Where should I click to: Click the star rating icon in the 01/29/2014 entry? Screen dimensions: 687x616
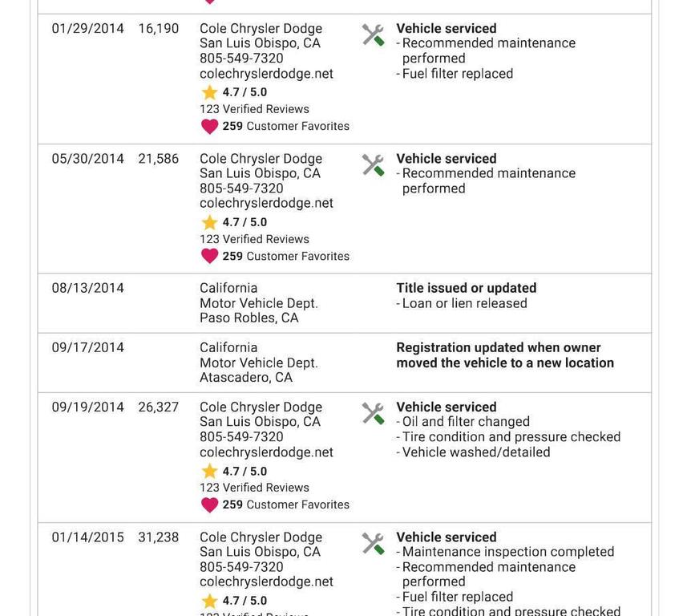[210, 92]
